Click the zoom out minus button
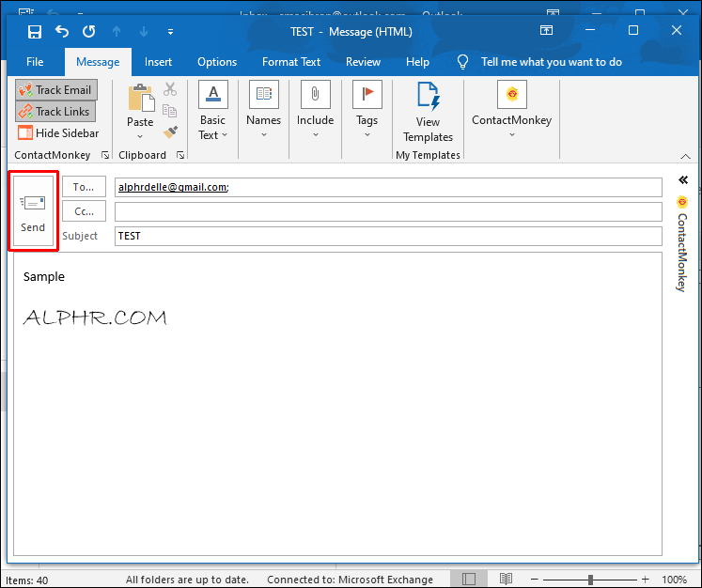 (534, 580)
